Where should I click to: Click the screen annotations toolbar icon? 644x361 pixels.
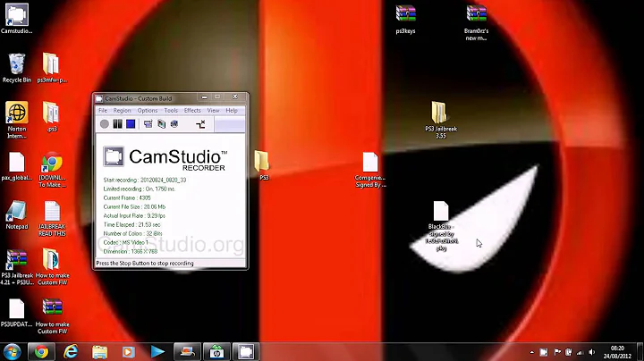click(148, 124)
